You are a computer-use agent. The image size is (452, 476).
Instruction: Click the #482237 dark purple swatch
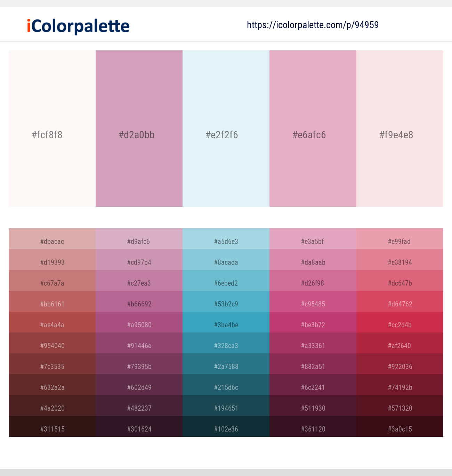138,408
